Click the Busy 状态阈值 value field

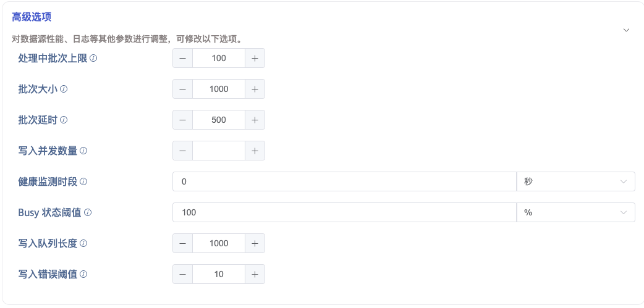(344, 212)
